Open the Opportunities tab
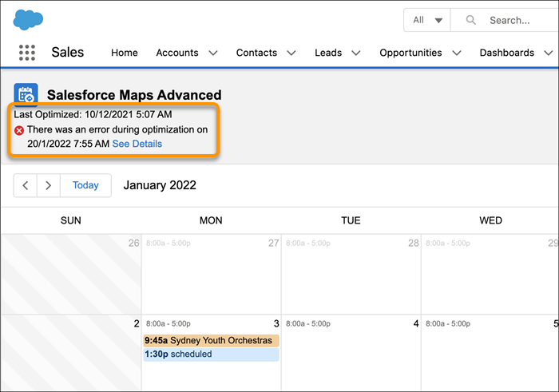Image resolution: width=559 pixels, height=392 pixels. 410,53
